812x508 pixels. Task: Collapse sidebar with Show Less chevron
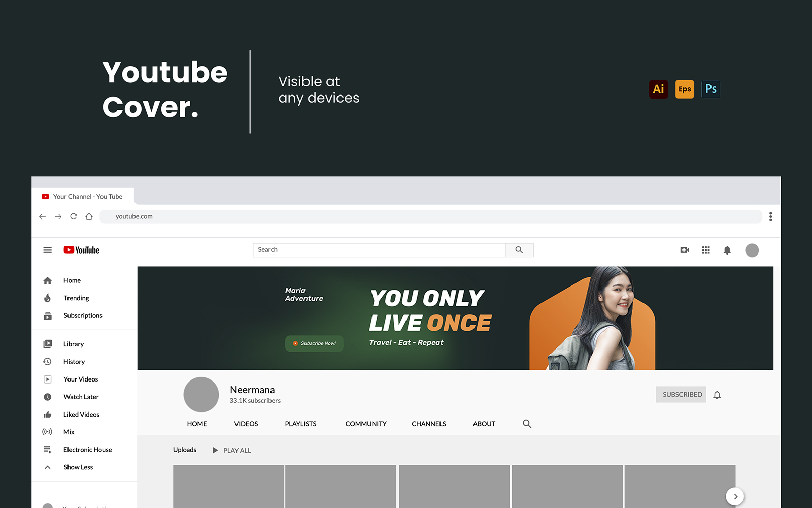(48, 467)
